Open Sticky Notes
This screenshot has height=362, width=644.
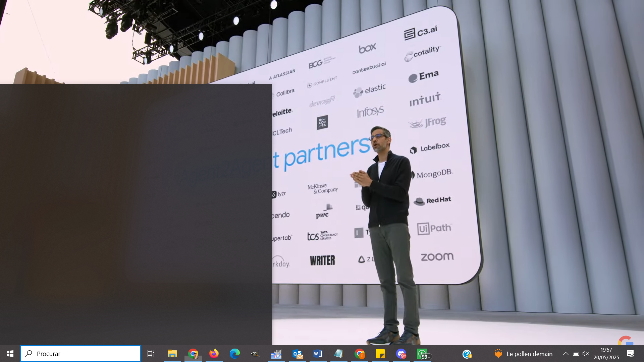(x=380, y=354)
